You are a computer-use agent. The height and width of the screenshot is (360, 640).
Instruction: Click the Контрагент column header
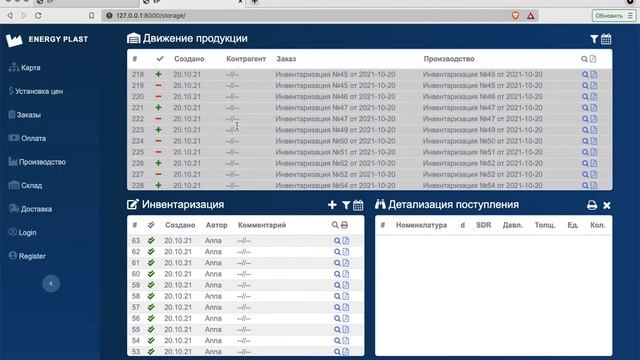[246, 59]
